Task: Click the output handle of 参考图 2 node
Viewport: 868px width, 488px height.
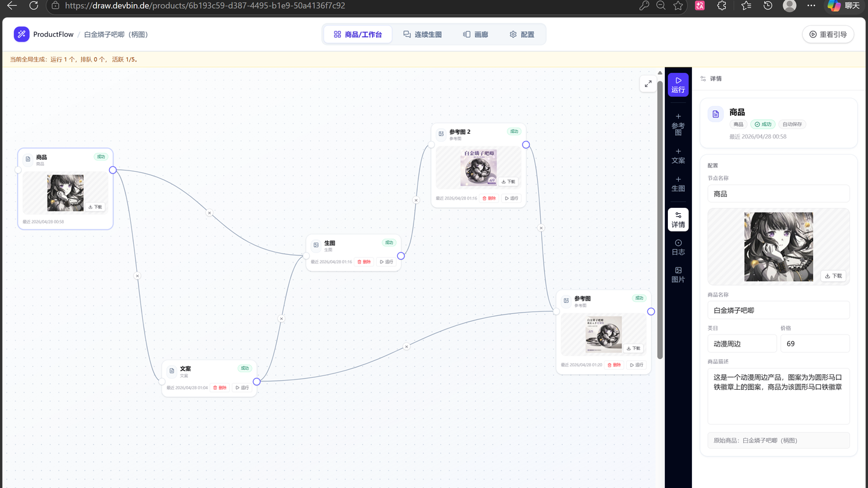Action: coord(526,145)
